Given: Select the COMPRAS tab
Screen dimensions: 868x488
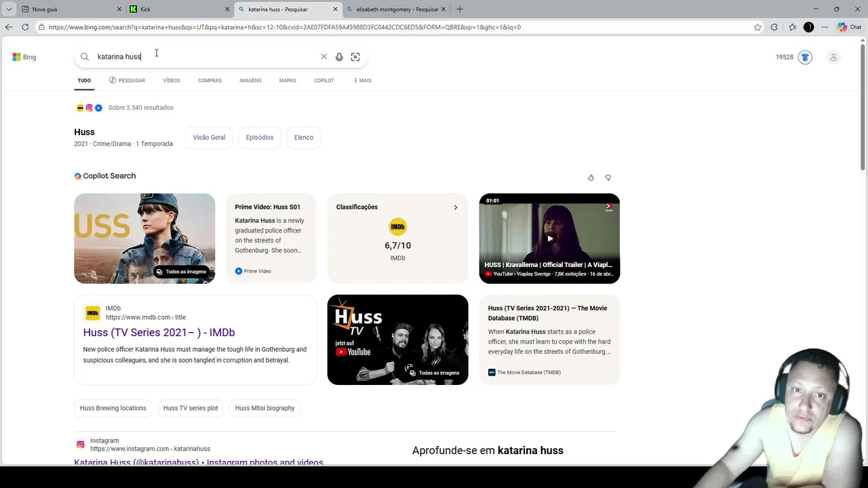Looking at the screenshot, I should [210, 81].
